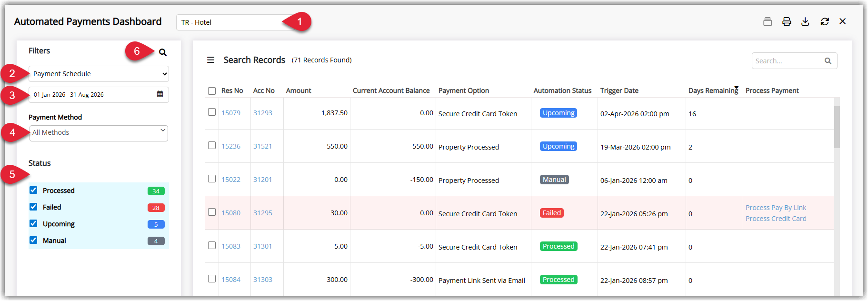Open account 31293 link

(x=263, y=113)
